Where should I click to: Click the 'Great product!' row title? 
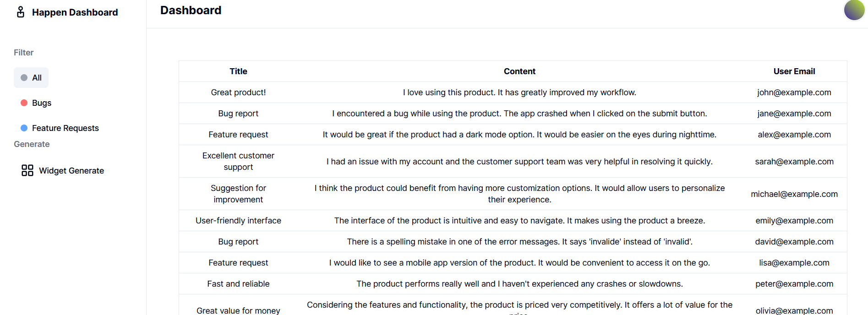(238, 92)
